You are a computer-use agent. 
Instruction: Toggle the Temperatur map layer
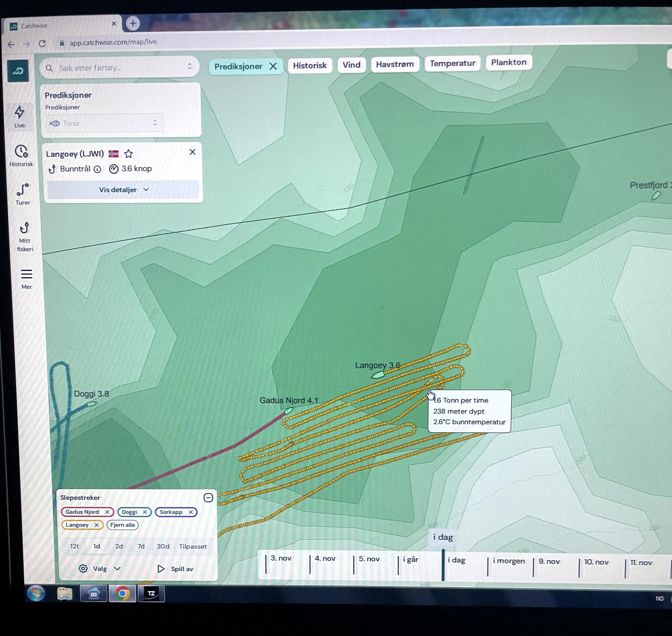click(452, 63)
